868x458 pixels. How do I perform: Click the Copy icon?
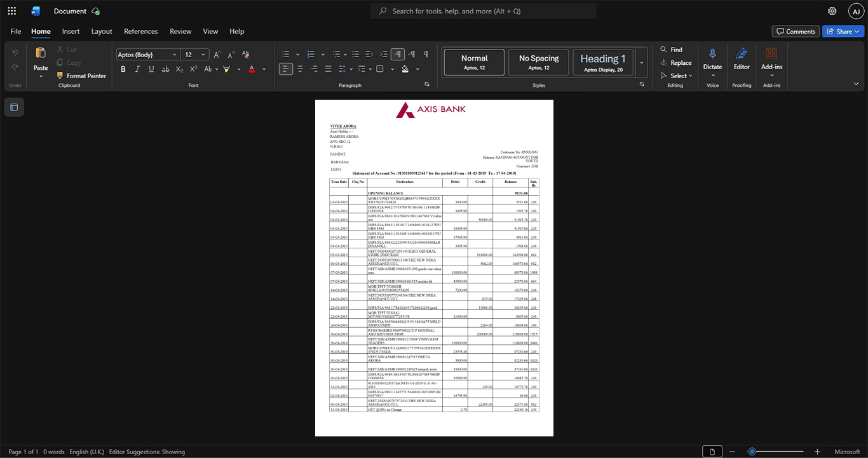click(x=60, y=62)
